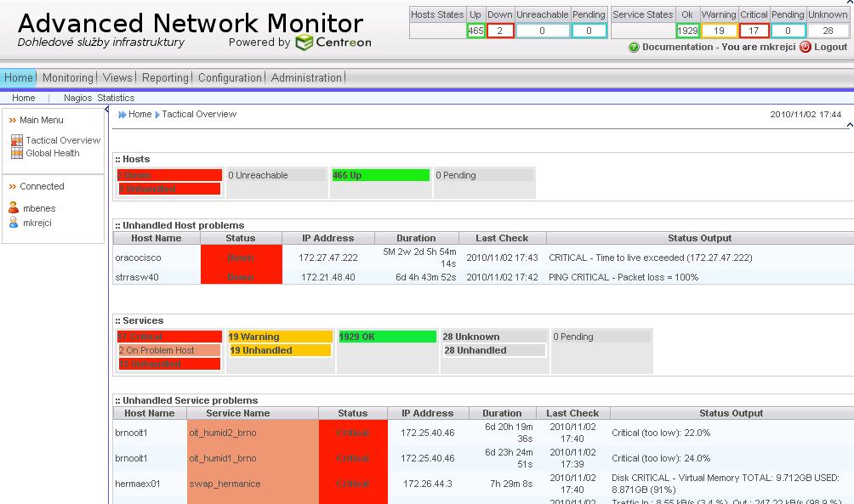Screen dimensions: 854x504
Task: Click the Critical count 17 box in header
Action: [x=754, y=31]
